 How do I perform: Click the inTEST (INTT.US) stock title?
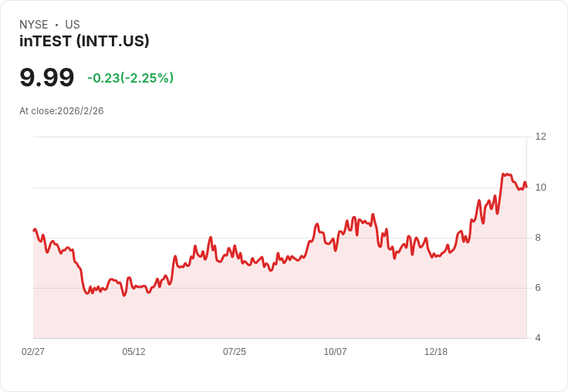(x=84, y=42)
